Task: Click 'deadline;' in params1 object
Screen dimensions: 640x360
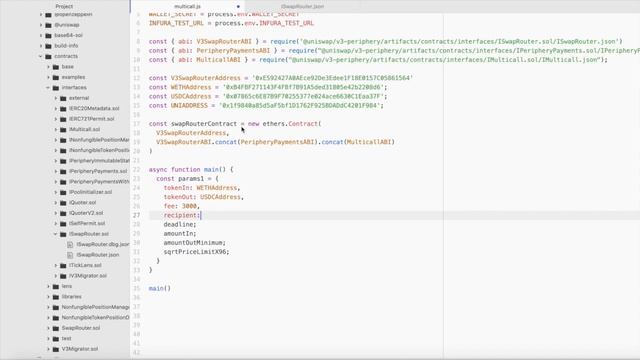Action: [180, 224]
